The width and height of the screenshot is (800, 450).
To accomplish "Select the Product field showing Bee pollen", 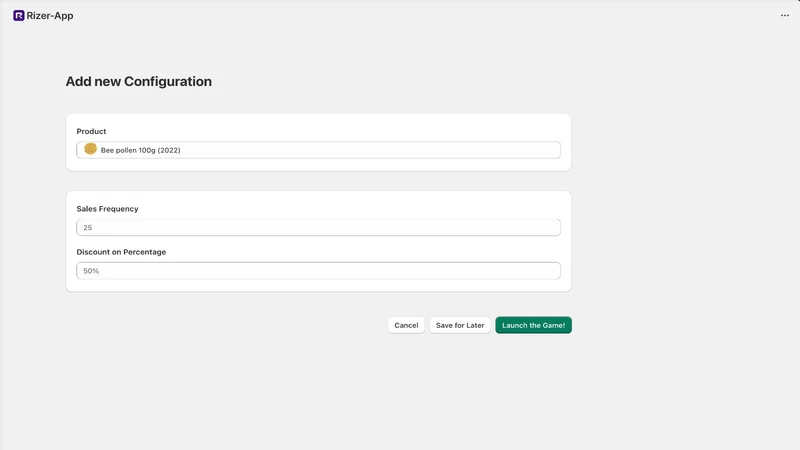I will 318,150.
